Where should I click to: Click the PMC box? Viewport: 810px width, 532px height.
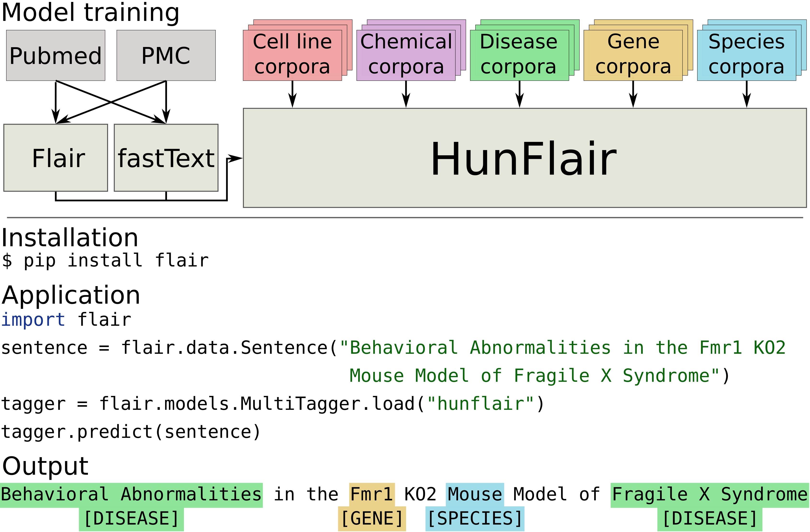pyautogui.click(x=166, y=56)
